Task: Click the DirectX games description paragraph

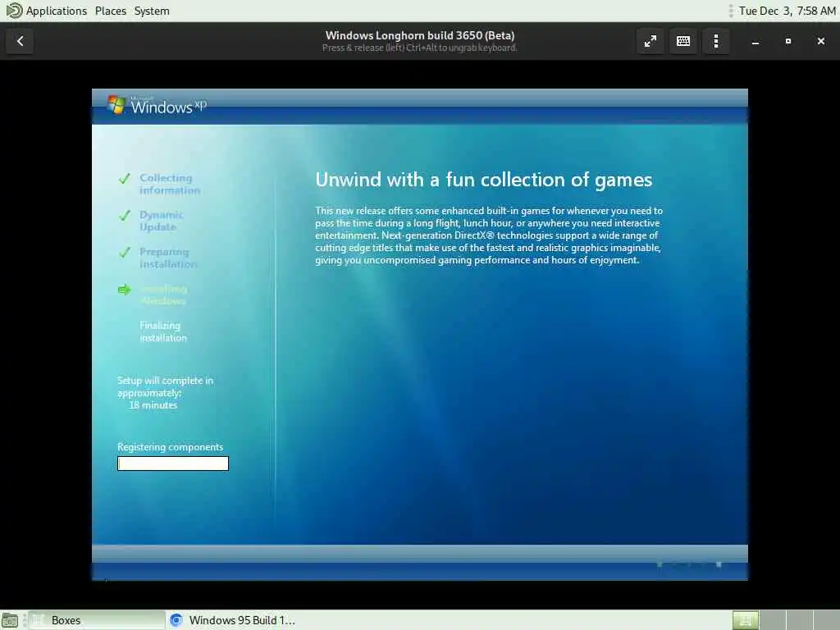Action: 489,235
